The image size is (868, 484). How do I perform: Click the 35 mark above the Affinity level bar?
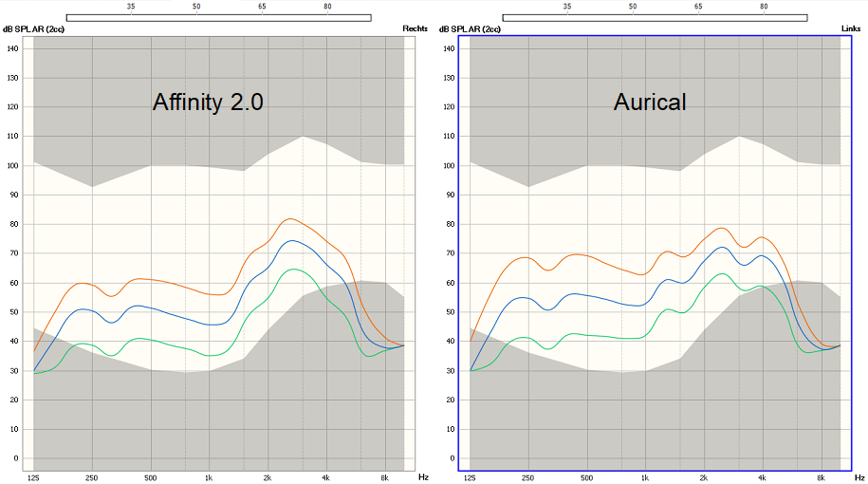[131, 6]
